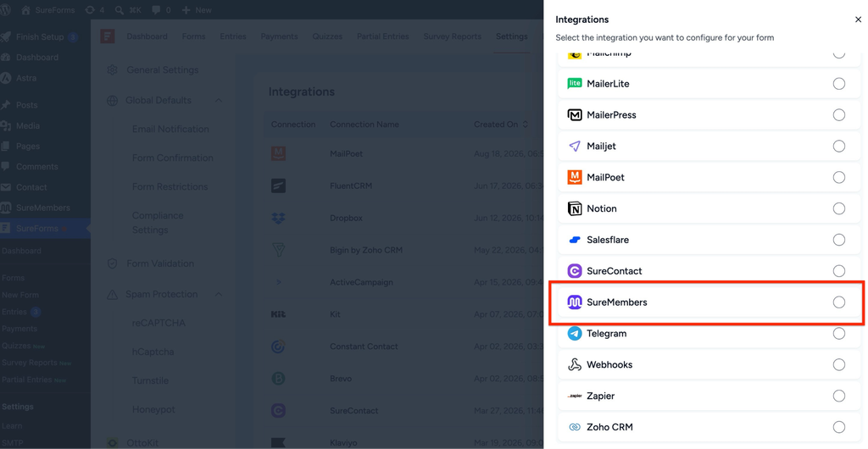Click the Bigin by Zoho CRM icon
The width and height of the screenshot is (868, 449).
278,250
